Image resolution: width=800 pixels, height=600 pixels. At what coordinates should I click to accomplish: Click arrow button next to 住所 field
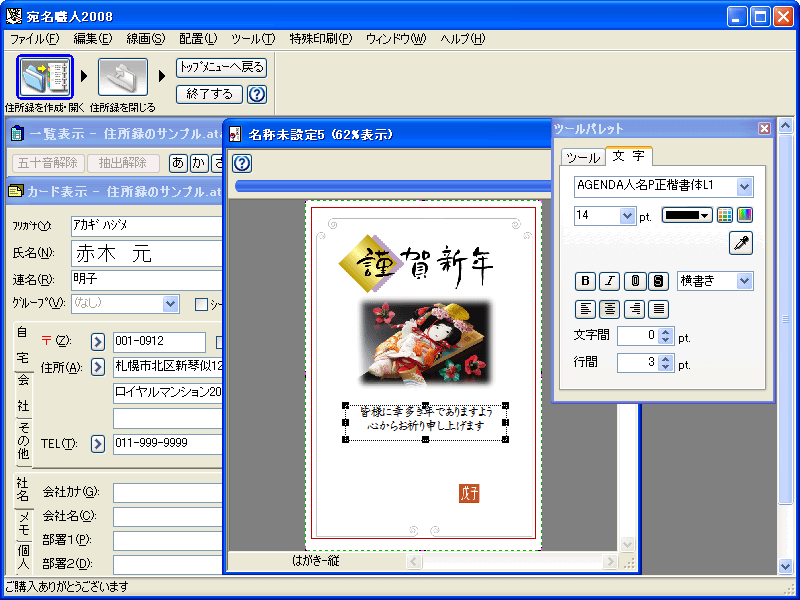click(98, 367)
